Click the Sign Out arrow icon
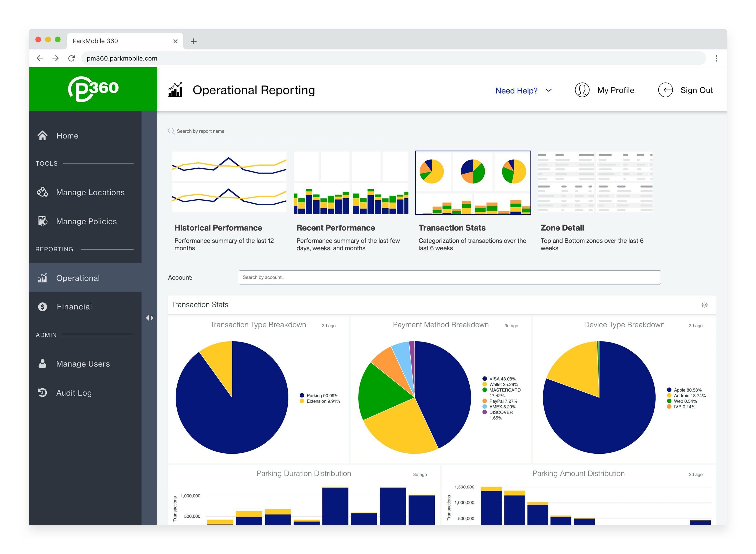The image size is (756, 554). tap(665, 90)
